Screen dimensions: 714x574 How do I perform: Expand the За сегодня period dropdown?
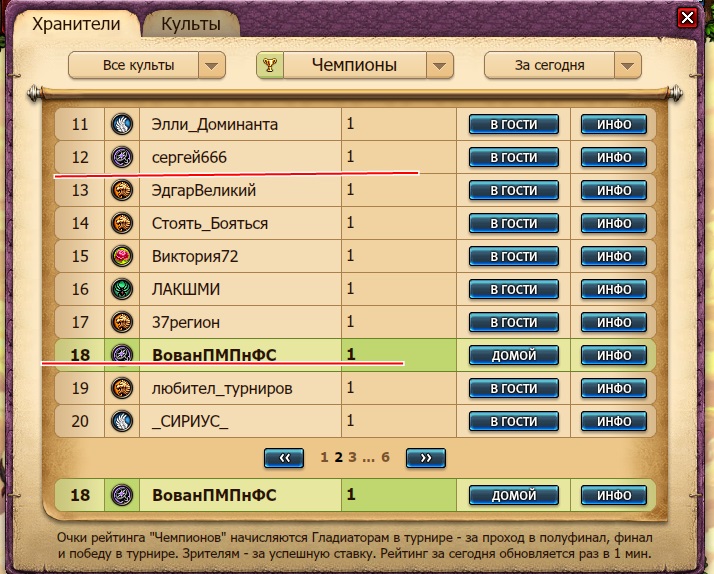[x=627, y=66]
